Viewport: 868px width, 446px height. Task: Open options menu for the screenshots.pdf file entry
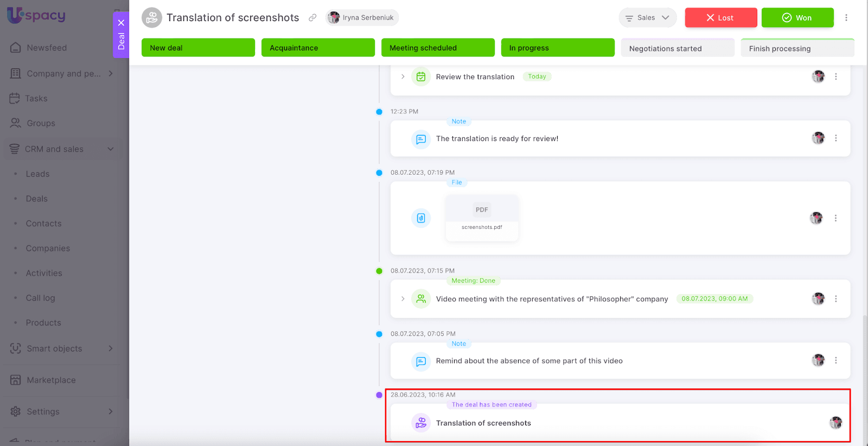click(835, 218)
